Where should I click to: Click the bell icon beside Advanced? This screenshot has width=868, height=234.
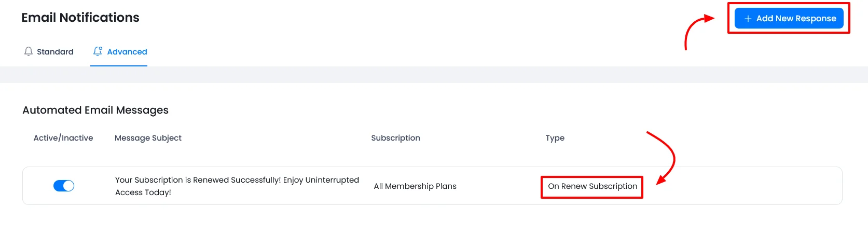point(98,51)
